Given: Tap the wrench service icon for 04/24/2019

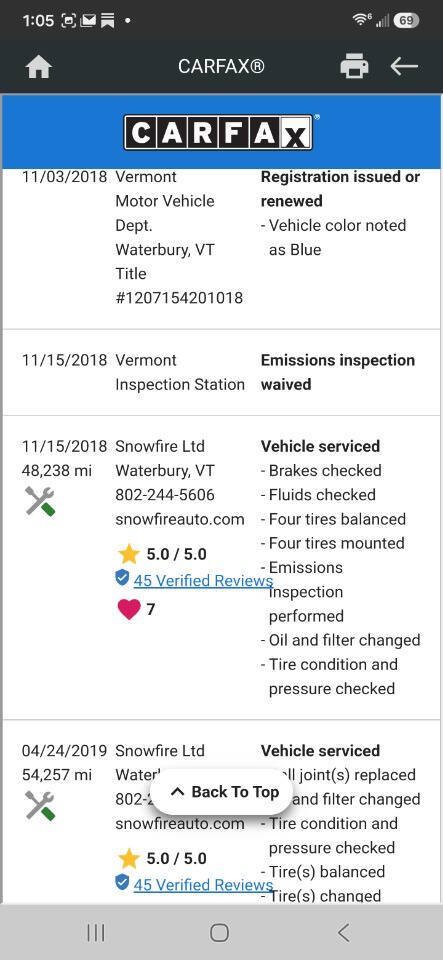Looking at the screenshot, I should click(x=40, y=805).
